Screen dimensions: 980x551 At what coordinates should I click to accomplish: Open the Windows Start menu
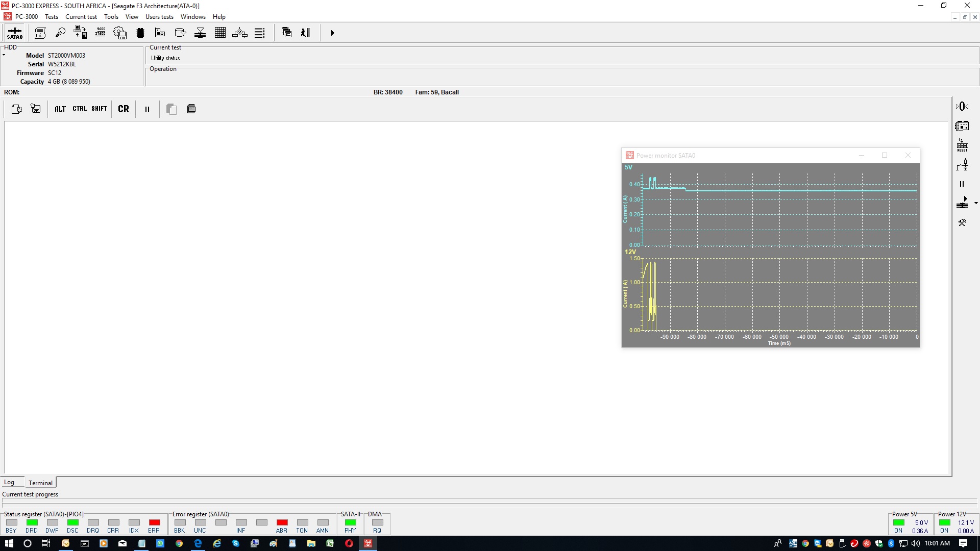click(x=9, y=543)
